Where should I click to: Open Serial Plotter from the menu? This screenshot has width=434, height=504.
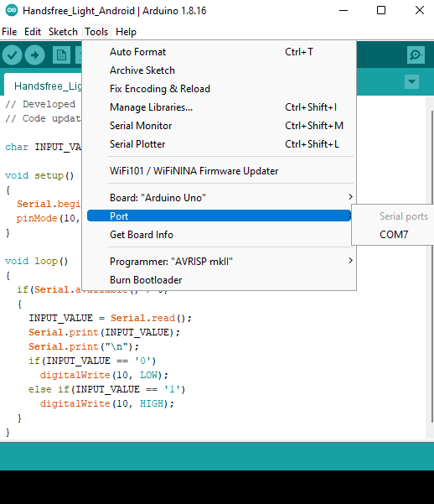(220, 144)
